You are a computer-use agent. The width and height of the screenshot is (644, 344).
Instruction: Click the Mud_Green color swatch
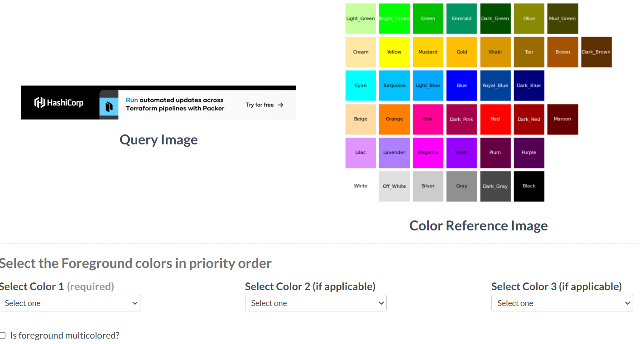(562, 19)
